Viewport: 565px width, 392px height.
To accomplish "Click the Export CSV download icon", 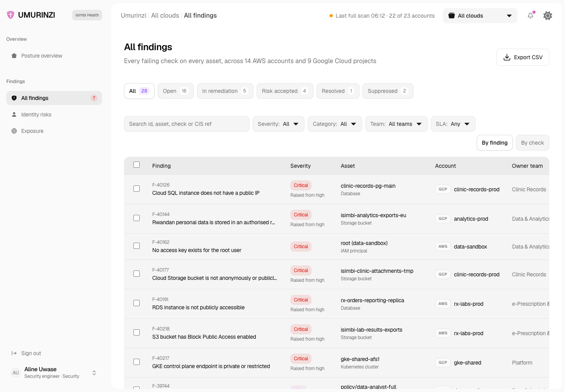I will point(507,57).
